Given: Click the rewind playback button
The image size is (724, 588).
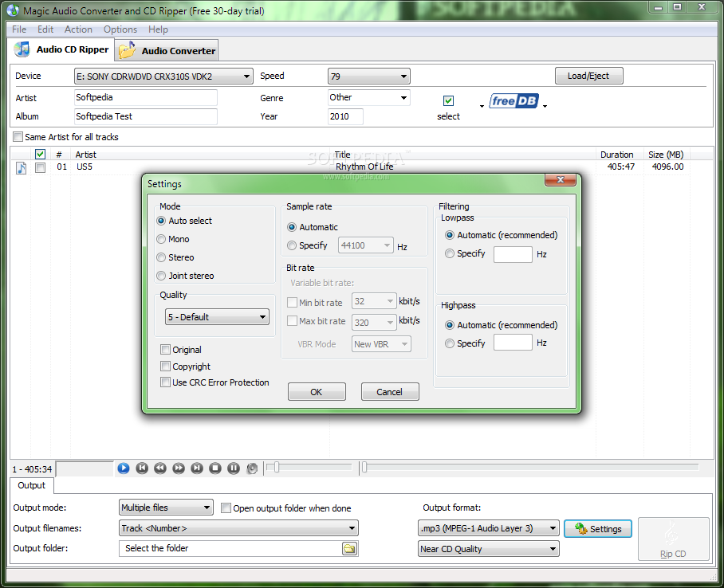Looking at the screenshot, I should click(160, 468).
